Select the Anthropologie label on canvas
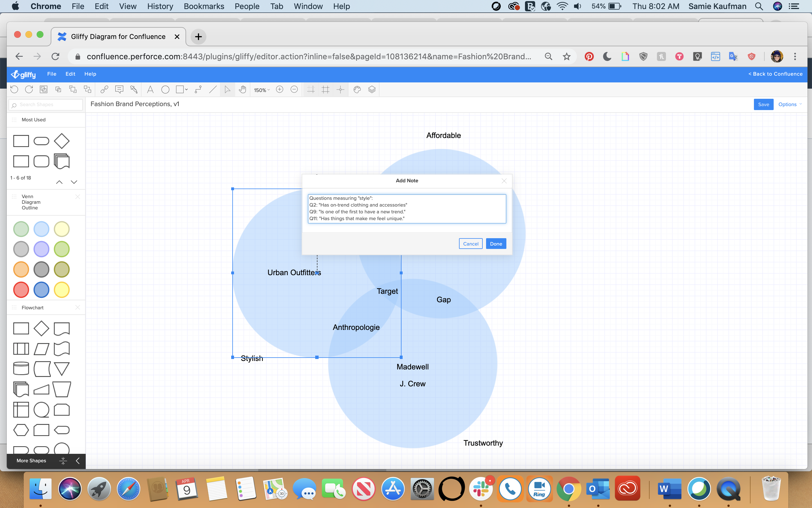The width and height of the screenshot is (812, 508). tap(356, 327)
